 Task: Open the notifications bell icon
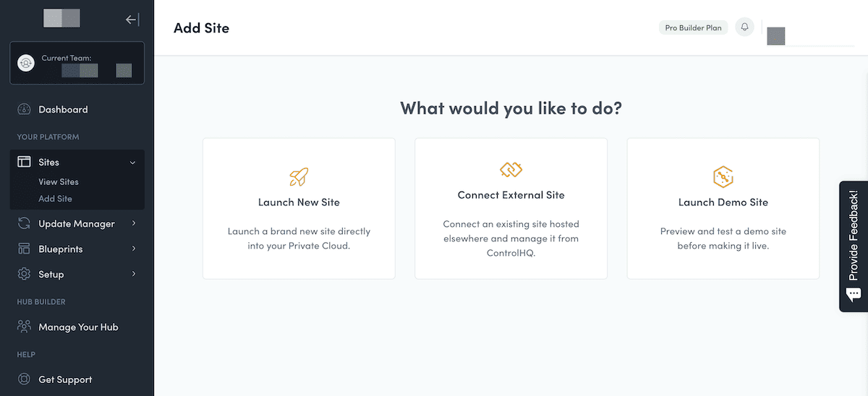coord(744,27)
